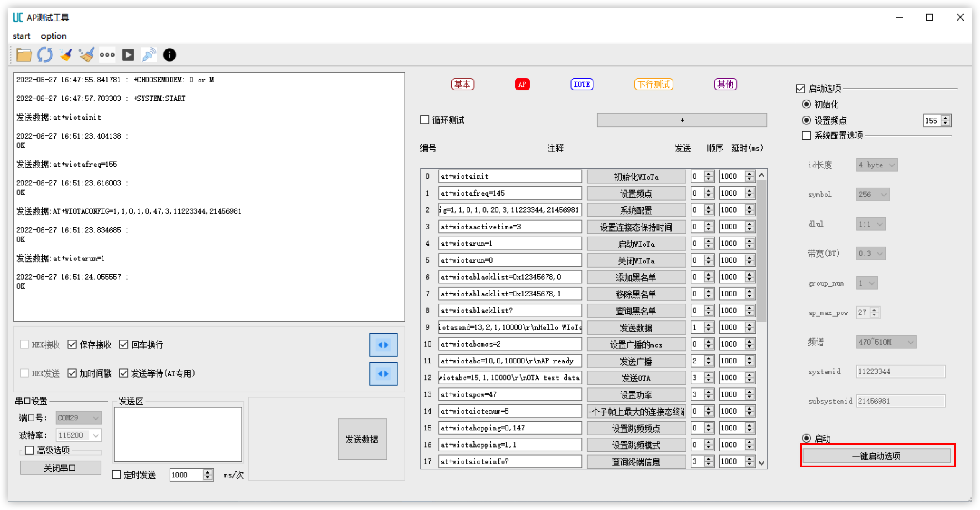Switch to the red AP tab
The width and height of the screenshot is (980, 510).
522,84
